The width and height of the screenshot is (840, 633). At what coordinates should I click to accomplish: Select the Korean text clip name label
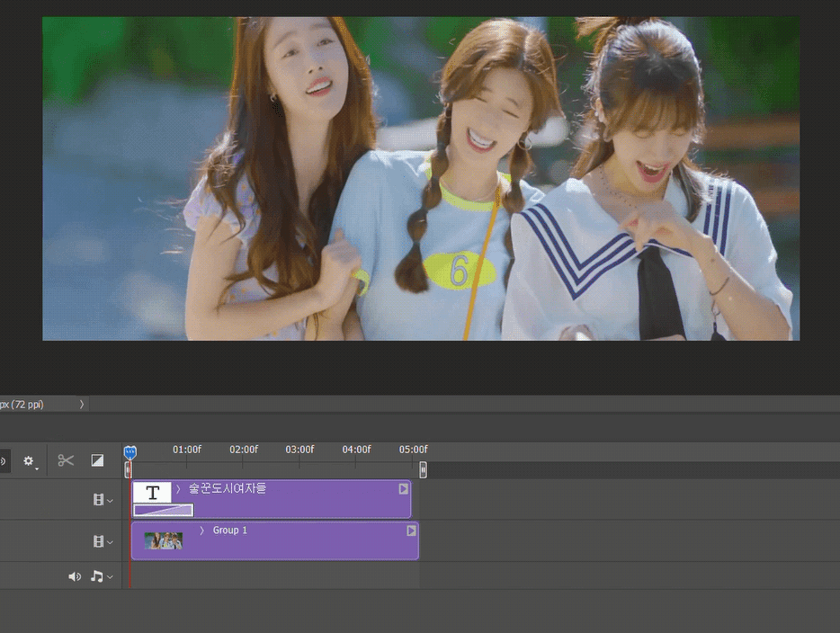(228, 488)
